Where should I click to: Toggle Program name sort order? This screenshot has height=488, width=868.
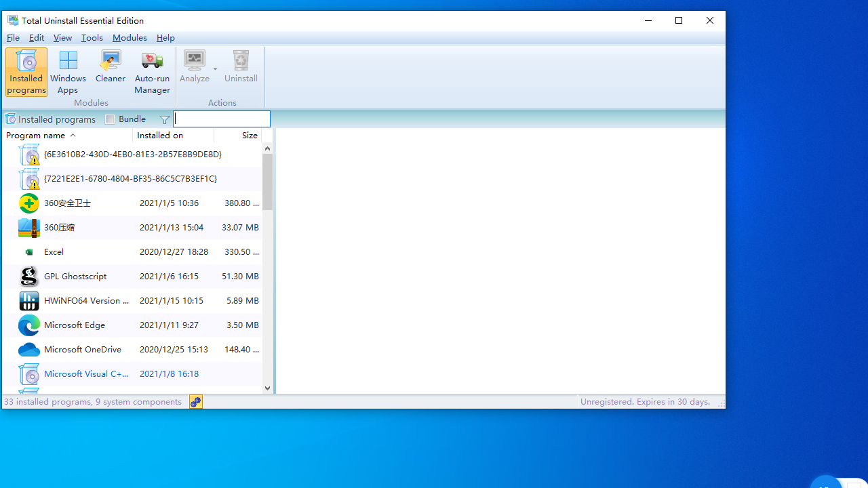[36, 135]
